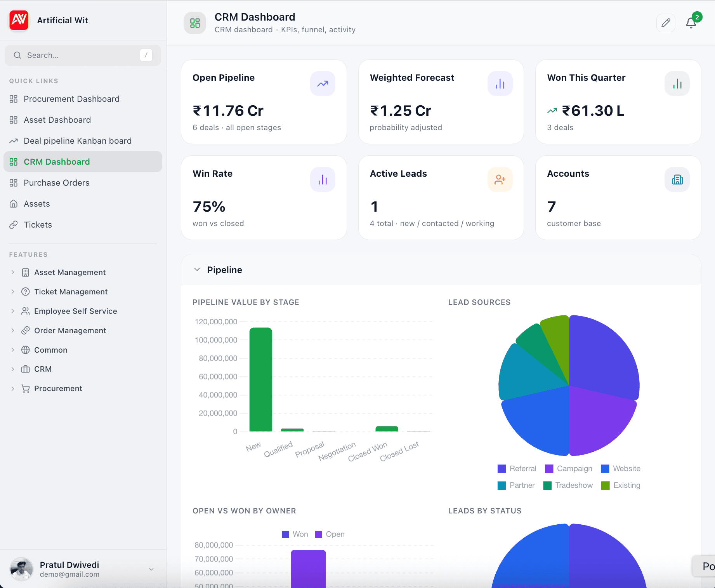Open the Assets quick link

83,204
